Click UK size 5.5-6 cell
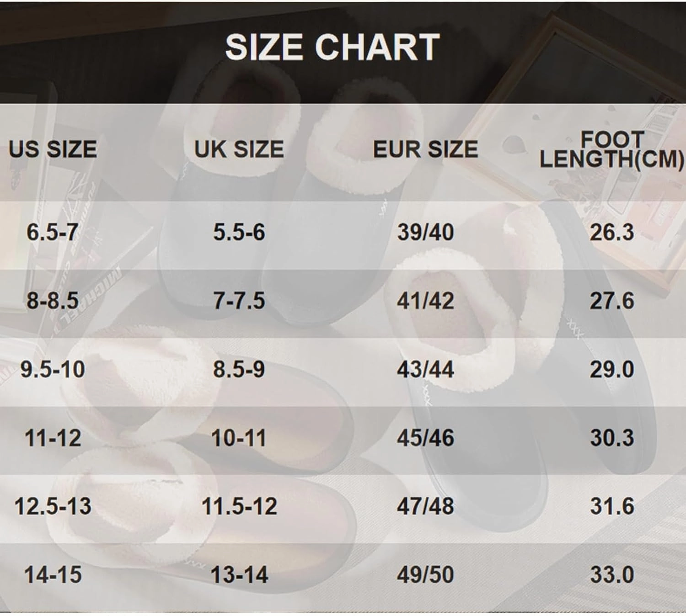This screenshot has height=616, width=686. 239,232
